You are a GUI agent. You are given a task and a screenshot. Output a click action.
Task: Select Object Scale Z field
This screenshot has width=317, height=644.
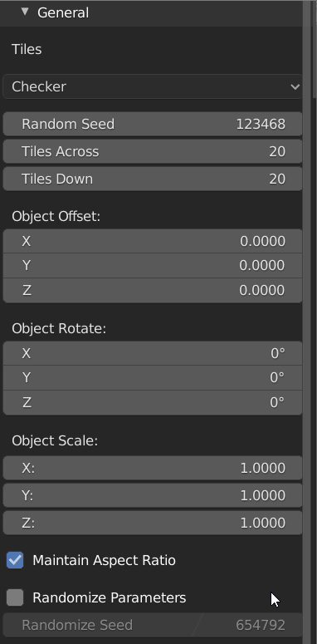tap(153, 523)
